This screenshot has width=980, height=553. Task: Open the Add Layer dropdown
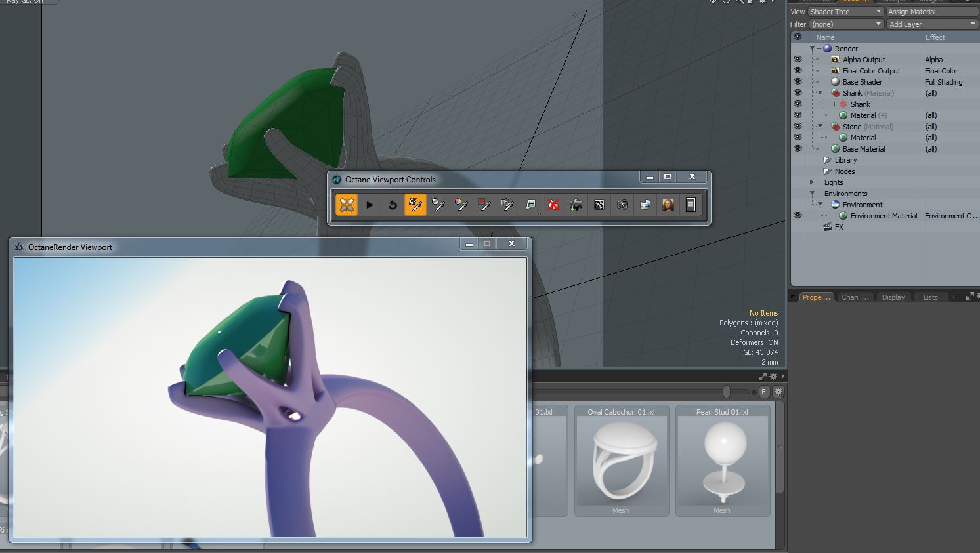[932, 24]
